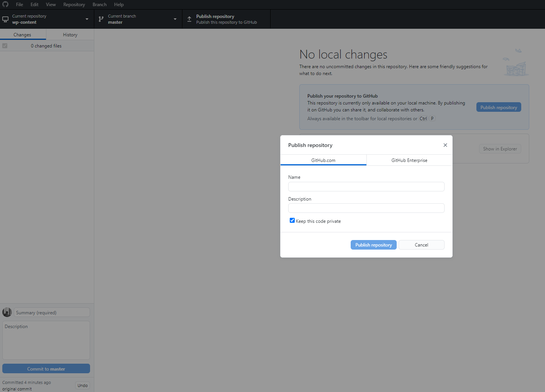This screenshot has width=545, height=392.
Task: Open the Edit menu
Action: (x=34, y=5)
